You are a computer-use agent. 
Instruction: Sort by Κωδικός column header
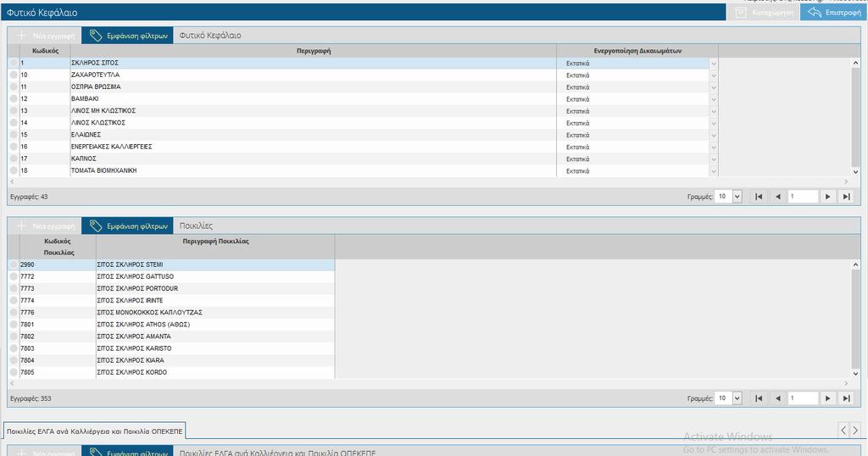[x=46, y=51]
